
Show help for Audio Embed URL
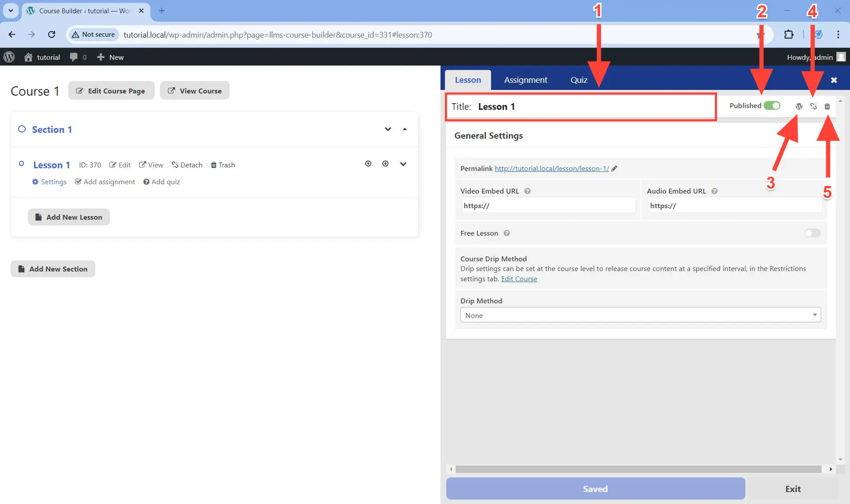click(x=714, y=191)
